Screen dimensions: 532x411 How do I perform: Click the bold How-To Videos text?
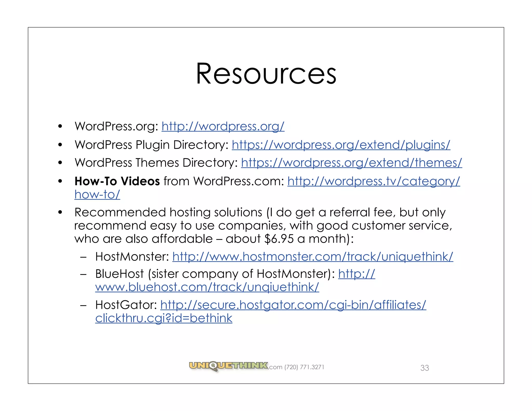pos(117,181)
